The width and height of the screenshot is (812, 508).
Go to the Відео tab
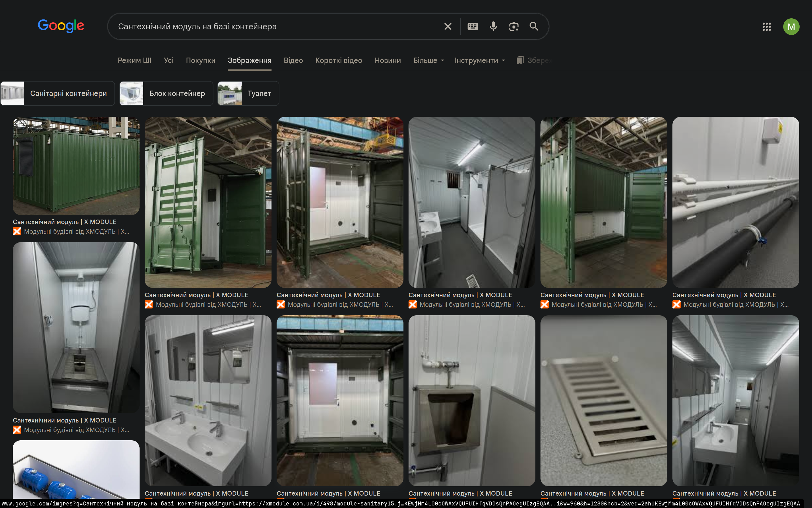(x=293, y=60)
